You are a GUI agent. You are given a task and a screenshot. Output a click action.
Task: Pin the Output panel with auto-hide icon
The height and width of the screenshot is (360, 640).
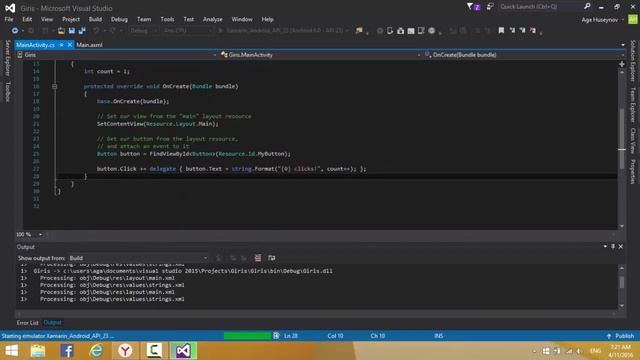tap(613, 247)
